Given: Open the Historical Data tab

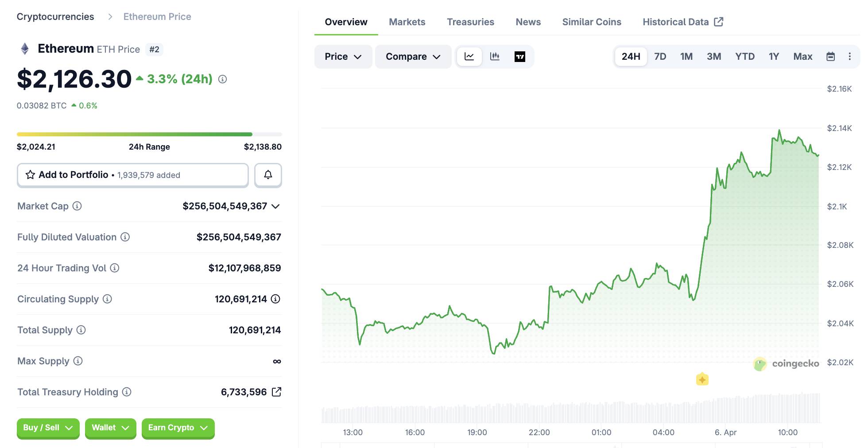Looking at the screenshot, I should pos(675,22).
